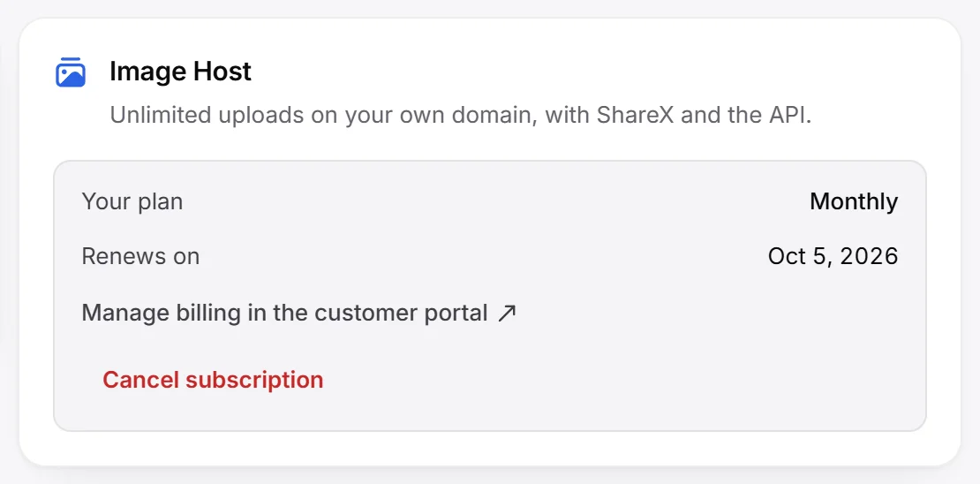Click the word ShareX in the description
This screenshot has height=484, width=980.
635,116
